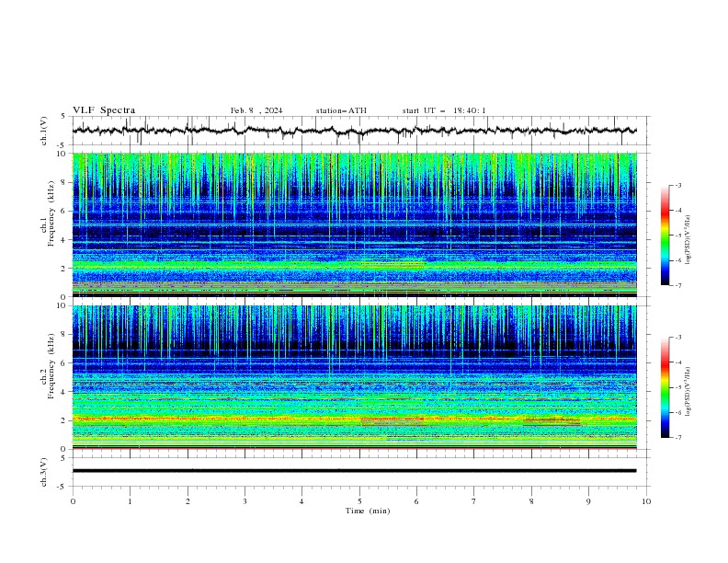The height and width of the screenshot is (563, 728).
Task: Click the ch.2 color bar PSD label
Action: (x=688, y=392)
